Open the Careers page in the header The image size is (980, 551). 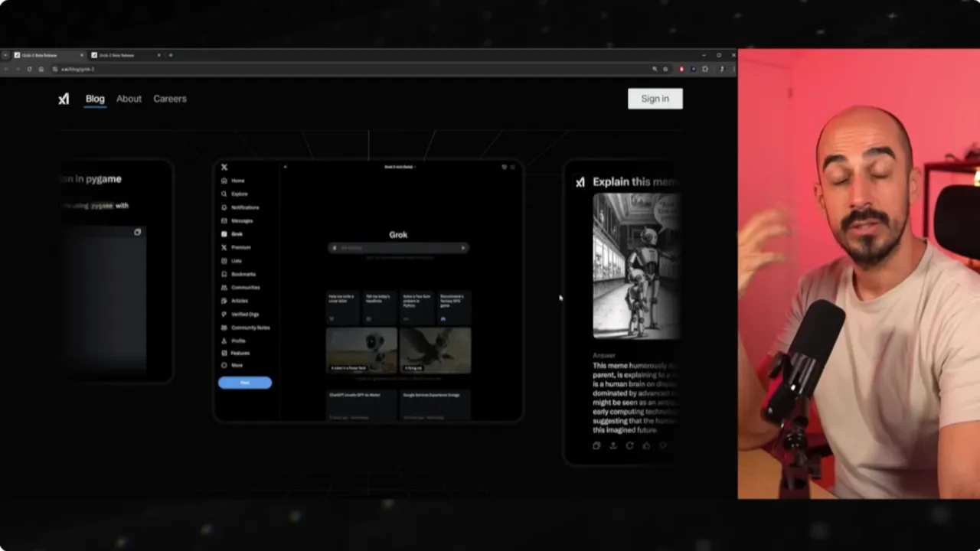click(170, 99)
